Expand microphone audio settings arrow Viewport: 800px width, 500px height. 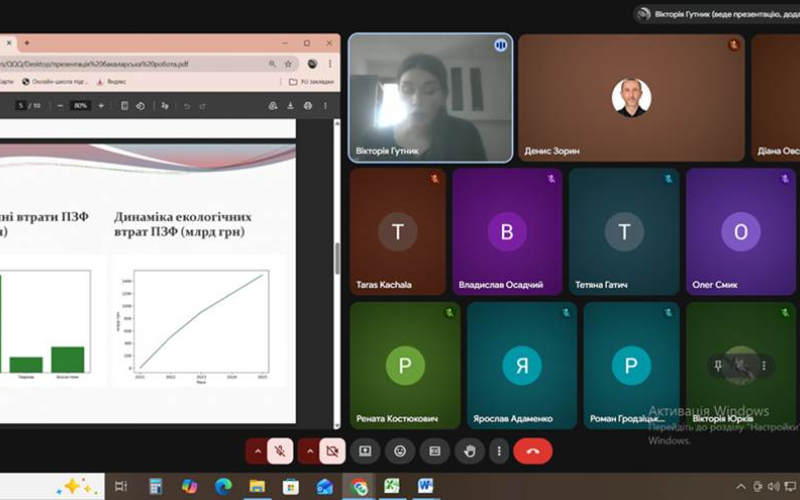(257, 451)
